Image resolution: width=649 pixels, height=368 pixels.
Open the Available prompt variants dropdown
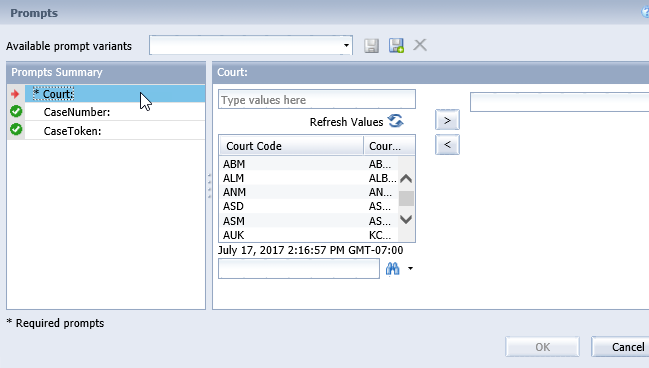pyautogui.click(x=346, y=45)
